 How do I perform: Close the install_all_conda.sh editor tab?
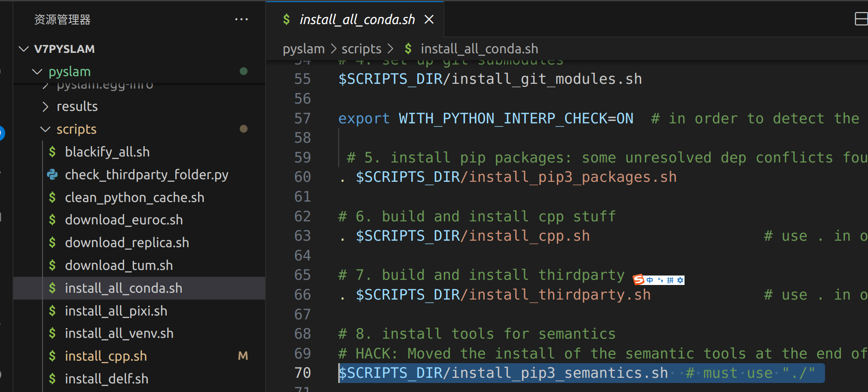(x=429, y=19)
